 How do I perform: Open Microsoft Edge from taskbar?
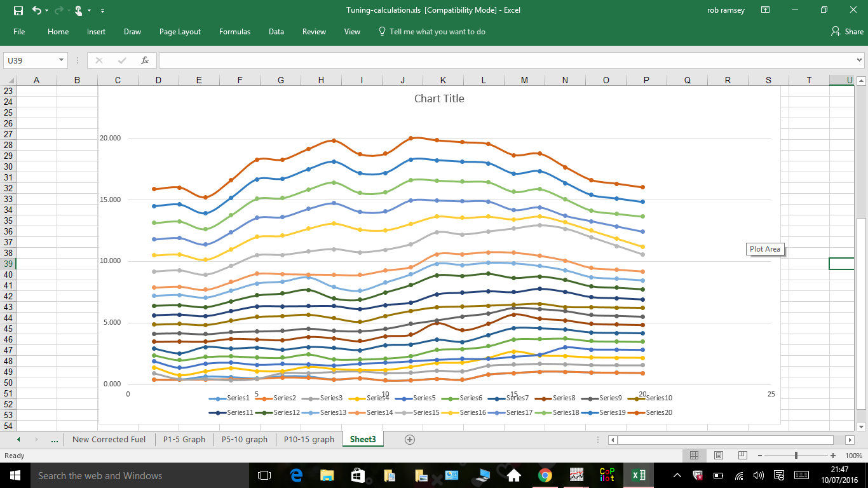point(295,475)
